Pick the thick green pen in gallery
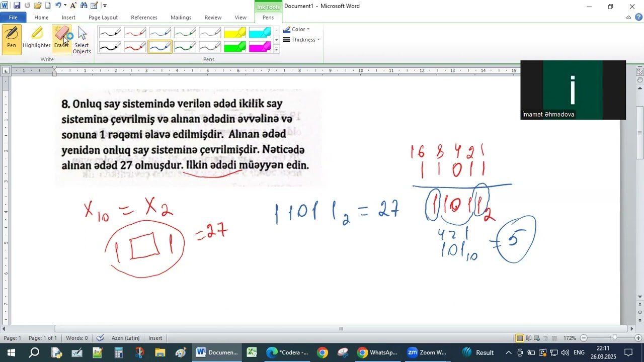 pos(185,47)
